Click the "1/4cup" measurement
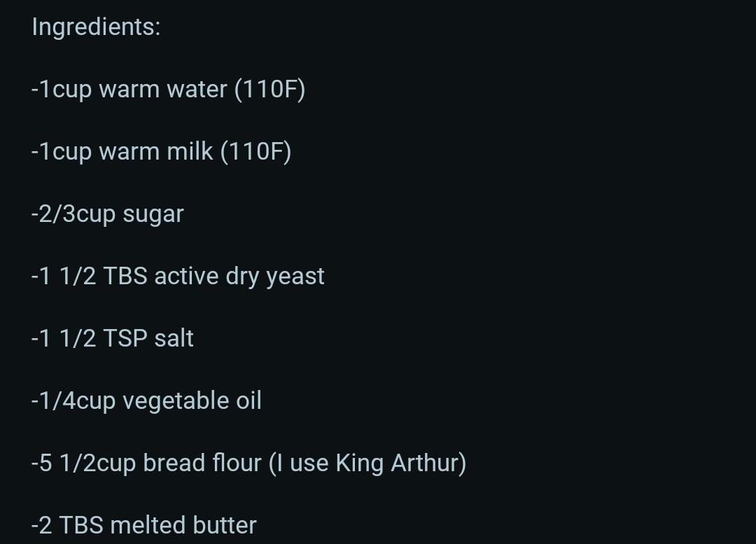756x544 pixels. click(x=77, y=401)
